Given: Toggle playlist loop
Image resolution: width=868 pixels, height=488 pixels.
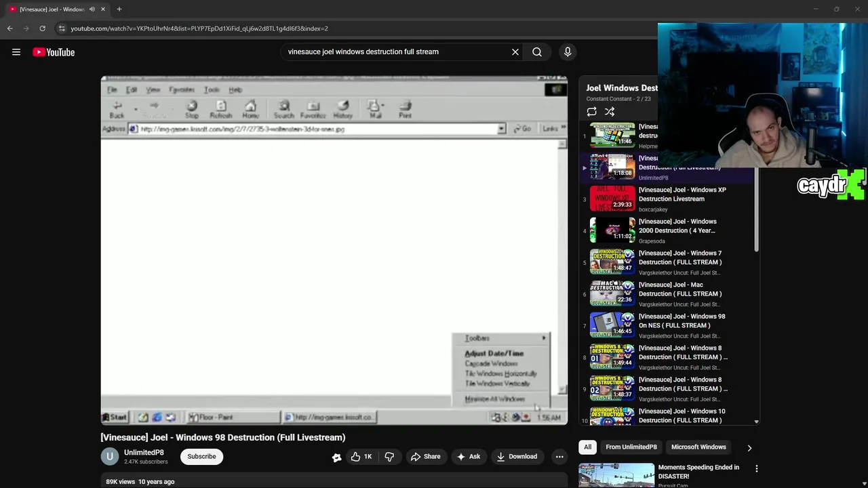Looking at the screenshot, I should coord(592,112).
